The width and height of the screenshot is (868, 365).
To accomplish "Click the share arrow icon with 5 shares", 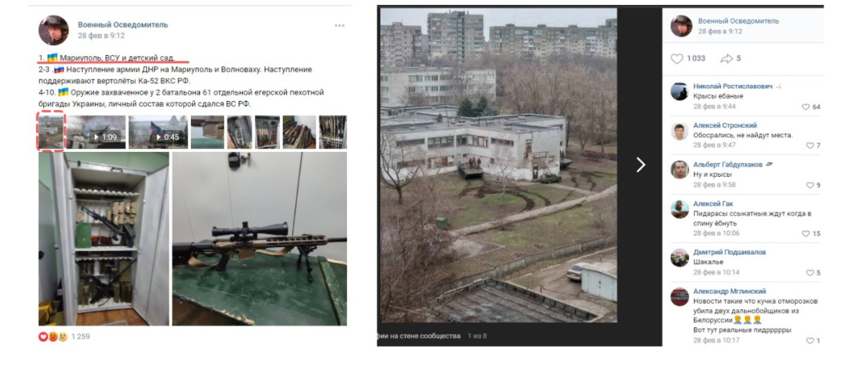I will coord(727,59).
